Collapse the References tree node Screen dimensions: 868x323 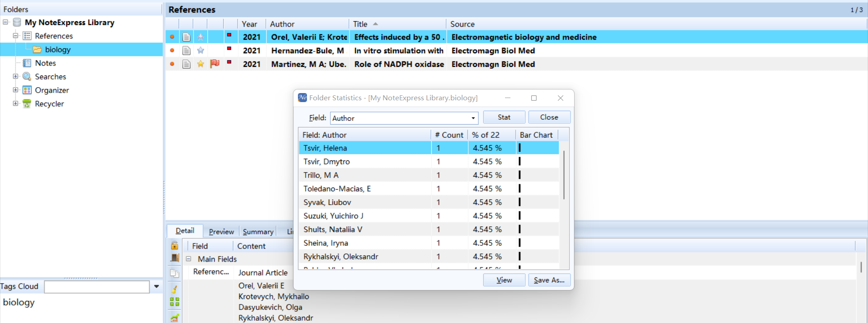point(15,36)
